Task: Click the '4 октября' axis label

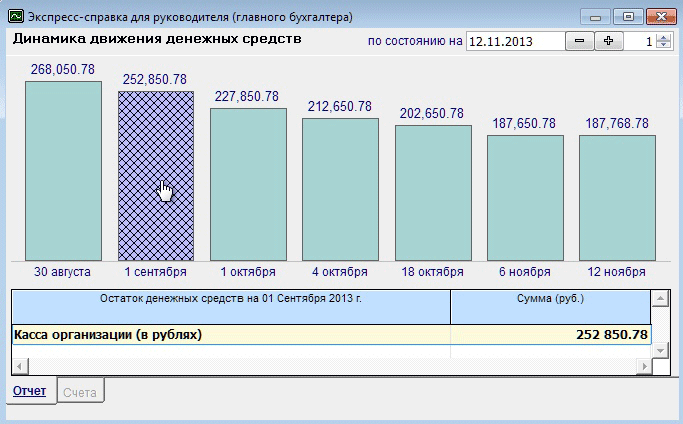Action: [340, 272]
